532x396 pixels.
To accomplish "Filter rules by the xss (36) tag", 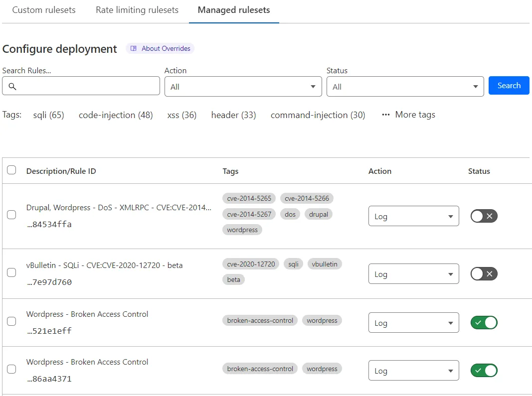I will coord(181,115).
